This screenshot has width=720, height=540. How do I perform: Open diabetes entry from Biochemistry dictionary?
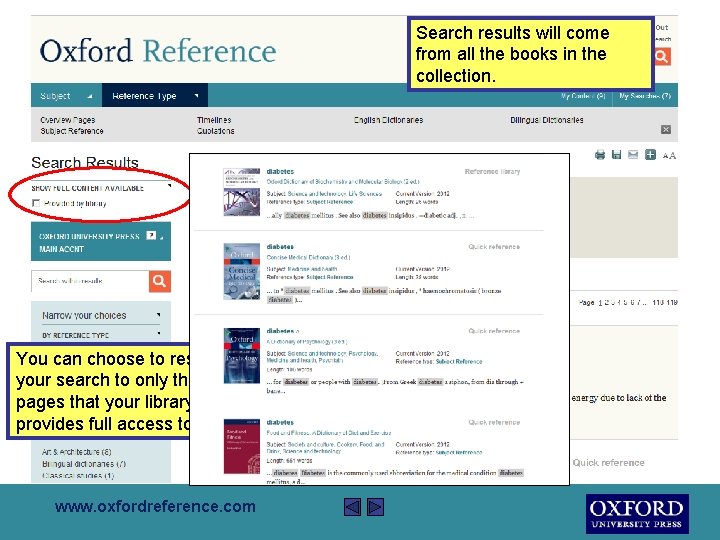pyautogui.click(x=280, y=171)
